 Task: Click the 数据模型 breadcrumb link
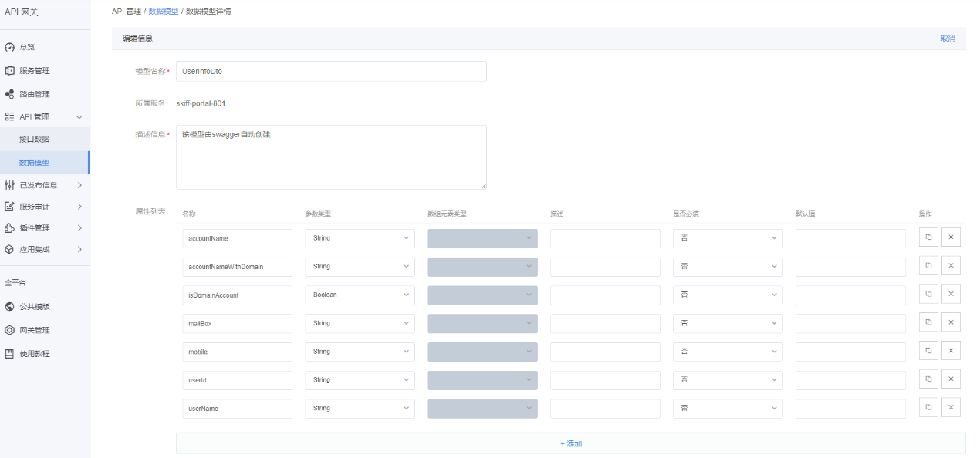(163, 12)
